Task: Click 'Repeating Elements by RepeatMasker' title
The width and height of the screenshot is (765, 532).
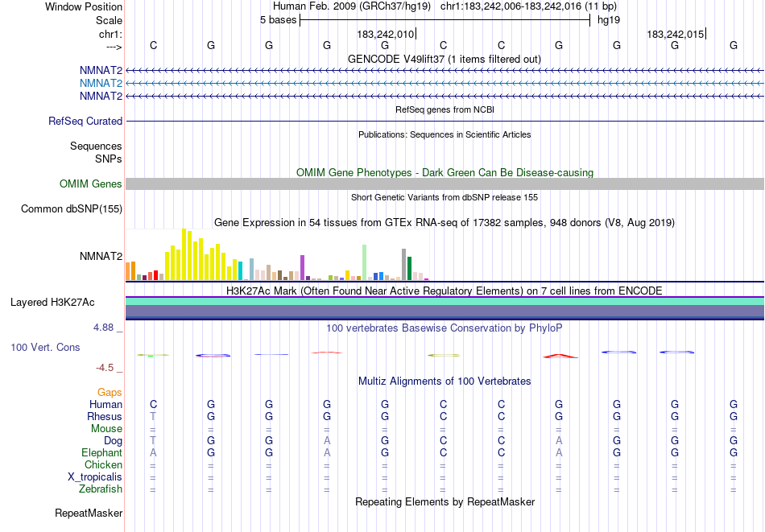Action: (x=445, y=501)
